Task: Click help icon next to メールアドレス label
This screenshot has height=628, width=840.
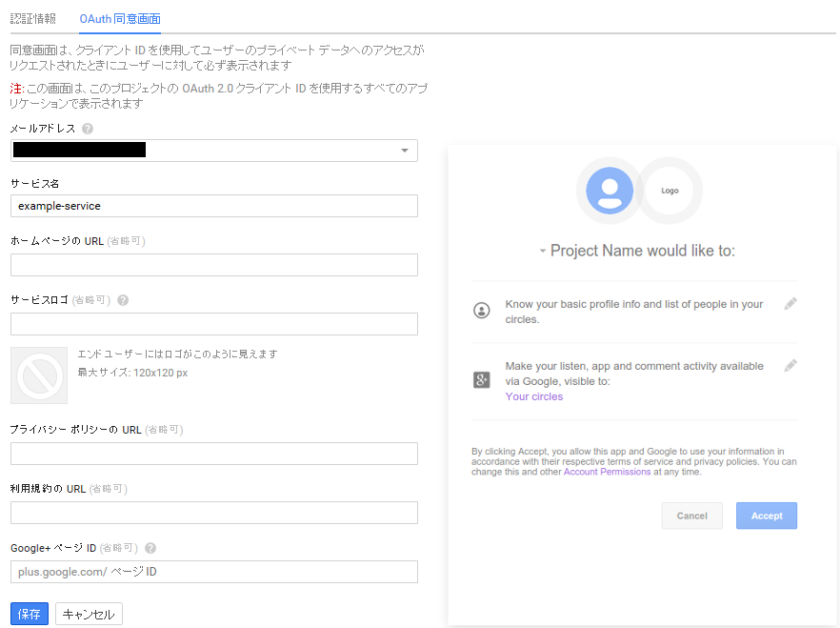Action: 88,129
